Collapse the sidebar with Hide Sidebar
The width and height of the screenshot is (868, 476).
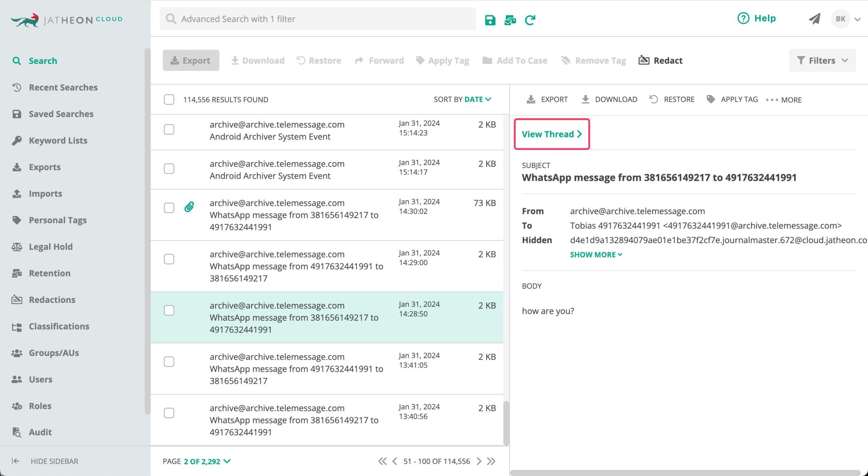45,461
